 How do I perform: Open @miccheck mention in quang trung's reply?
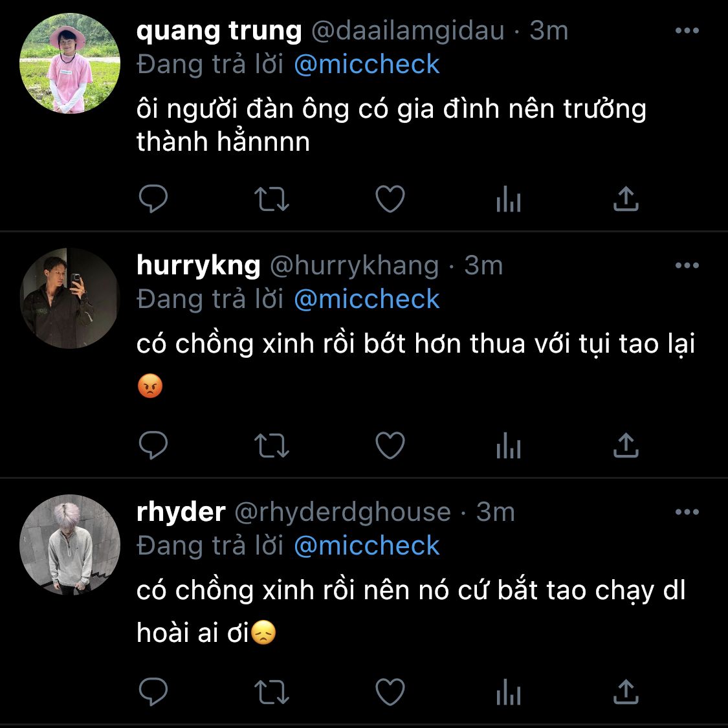[x=367, y=64]
